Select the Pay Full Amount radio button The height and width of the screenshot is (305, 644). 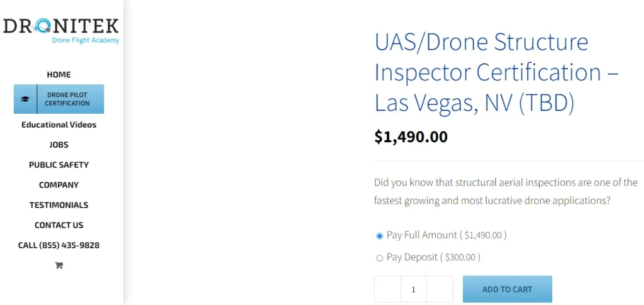point(379,236)
